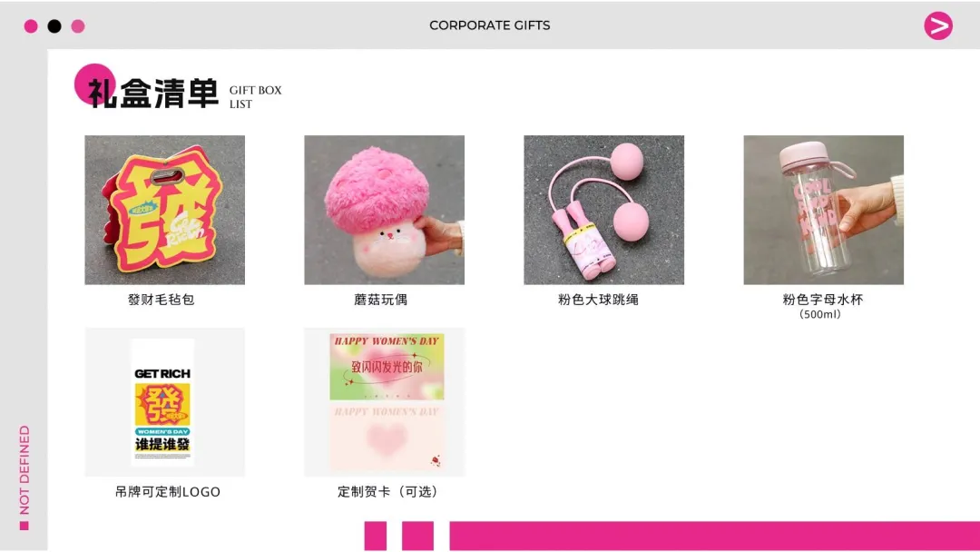Click the CORPORATE GIFTS header title

point(489,25)
